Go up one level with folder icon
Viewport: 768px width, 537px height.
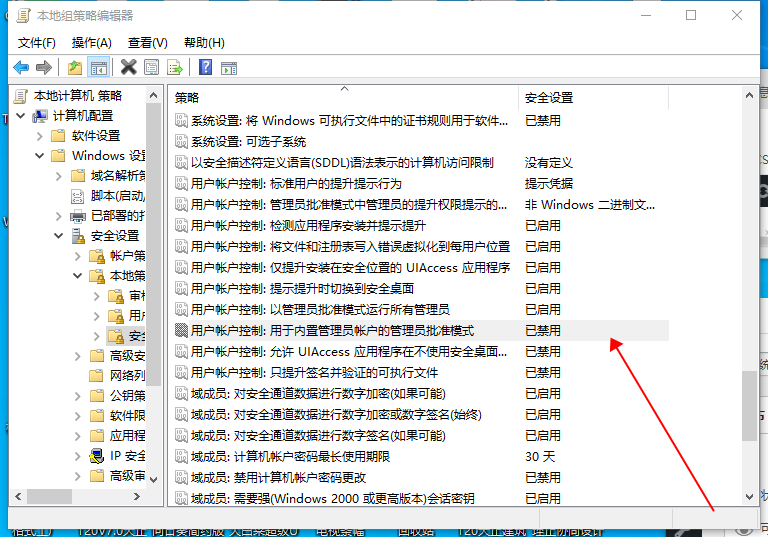pos(75,67)
